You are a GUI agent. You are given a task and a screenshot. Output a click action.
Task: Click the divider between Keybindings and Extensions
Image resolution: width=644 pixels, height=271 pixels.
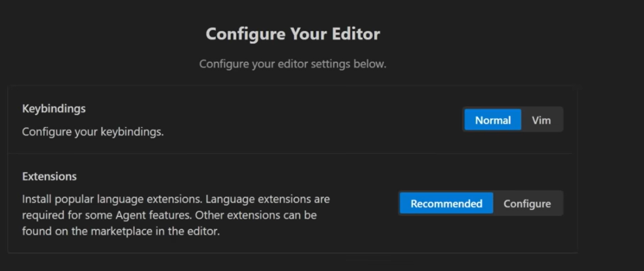[290, 153]
